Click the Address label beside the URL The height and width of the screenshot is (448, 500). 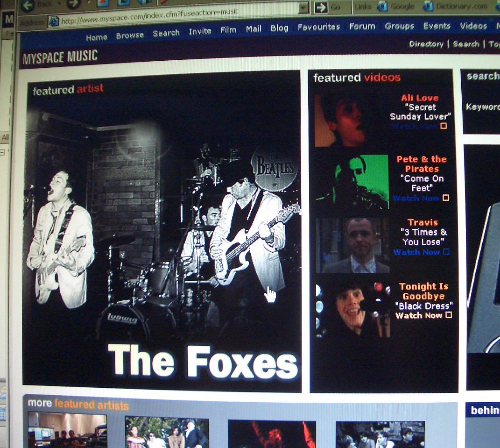tap(32, 22)
